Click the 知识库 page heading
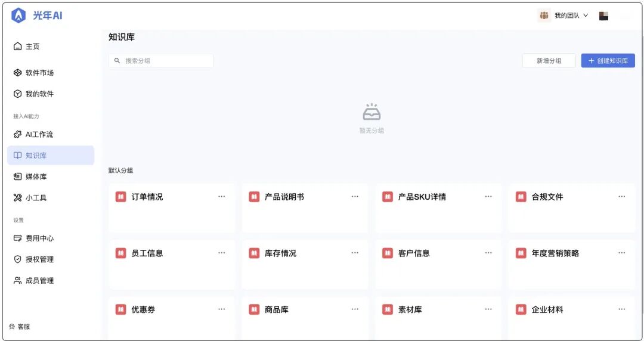644x341 pixels. [122, 37]
